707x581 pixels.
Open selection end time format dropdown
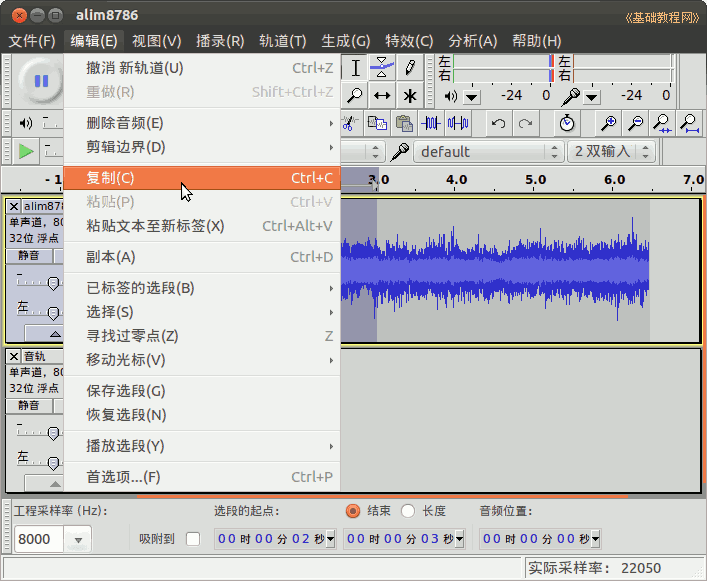(459, 539)
